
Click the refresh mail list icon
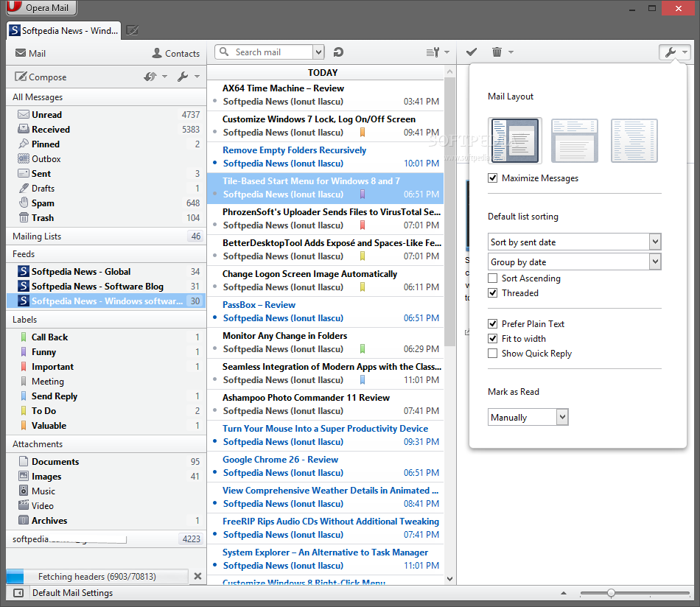338,52
